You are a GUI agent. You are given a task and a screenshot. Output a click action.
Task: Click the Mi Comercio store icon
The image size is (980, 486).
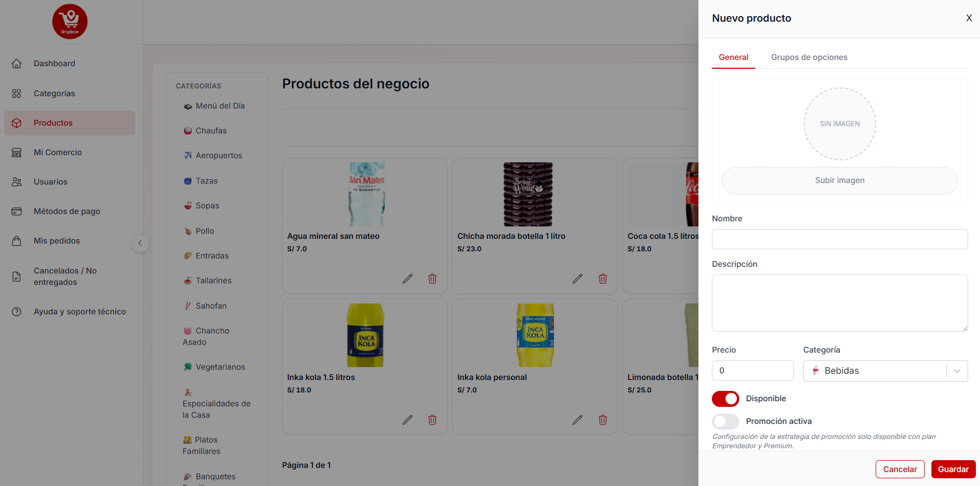click(17, 153)
